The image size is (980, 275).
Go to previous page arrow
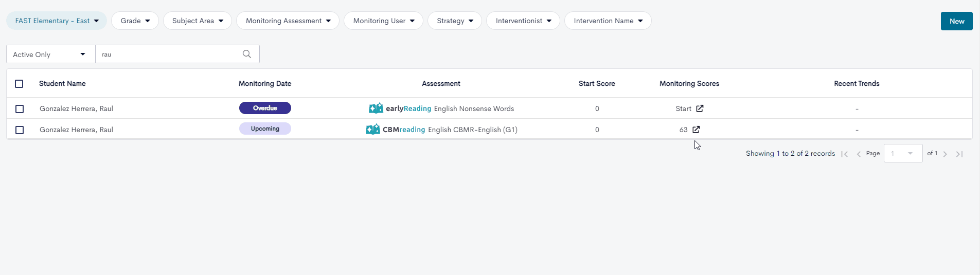[x=859, y=154]
